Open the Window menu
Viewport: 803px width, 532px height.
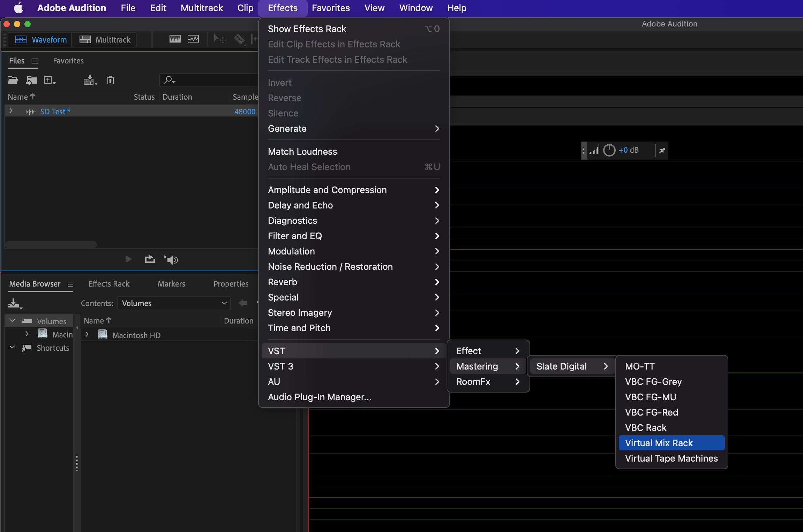tap(416, 8)
